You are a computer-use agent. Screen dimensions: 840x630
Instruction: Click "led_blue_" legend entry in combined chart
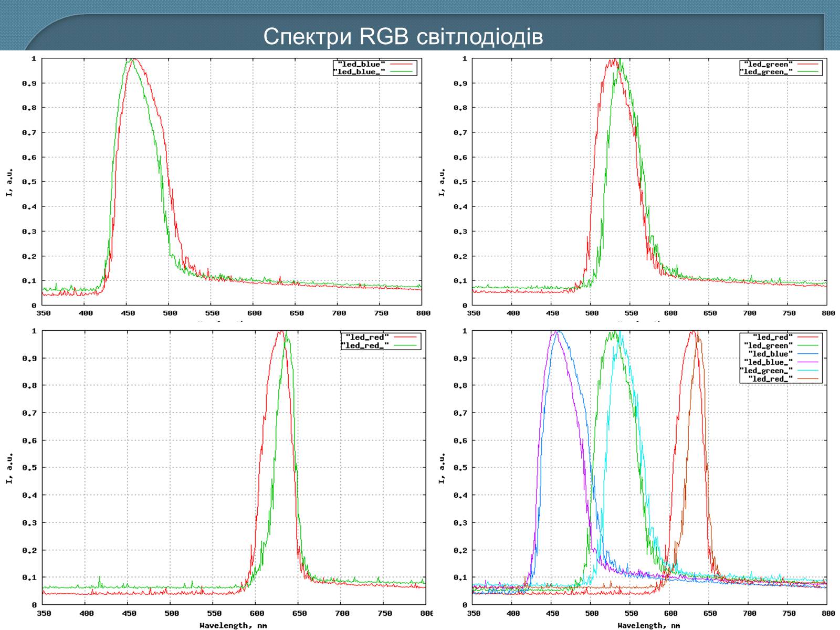[x=768, y=362]
